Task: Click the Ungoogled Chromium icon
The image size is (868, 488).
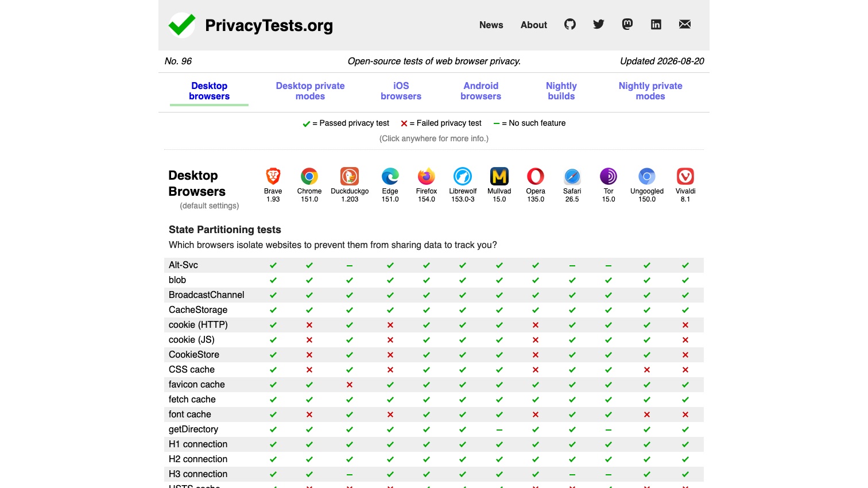Action: pos(647,176)
